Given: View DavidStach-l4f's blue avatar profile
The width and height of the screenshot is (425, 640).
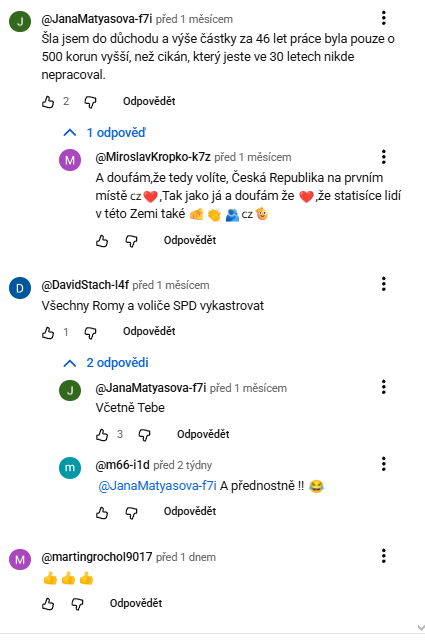Looking at the screenshot, I should click(20, 288).
